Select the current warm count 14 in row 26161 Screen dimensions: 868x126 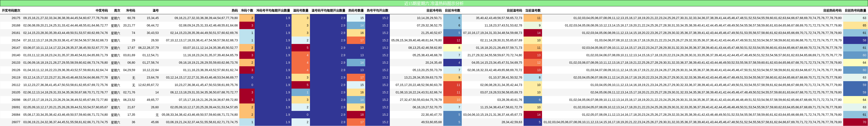tap(533, 33)
